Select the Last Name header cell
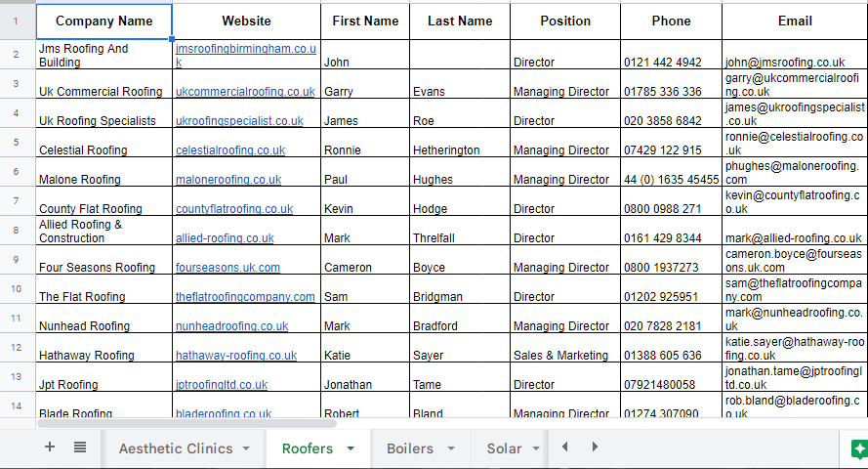The width and height of the screenshot is (868, 469). [460, 21]
